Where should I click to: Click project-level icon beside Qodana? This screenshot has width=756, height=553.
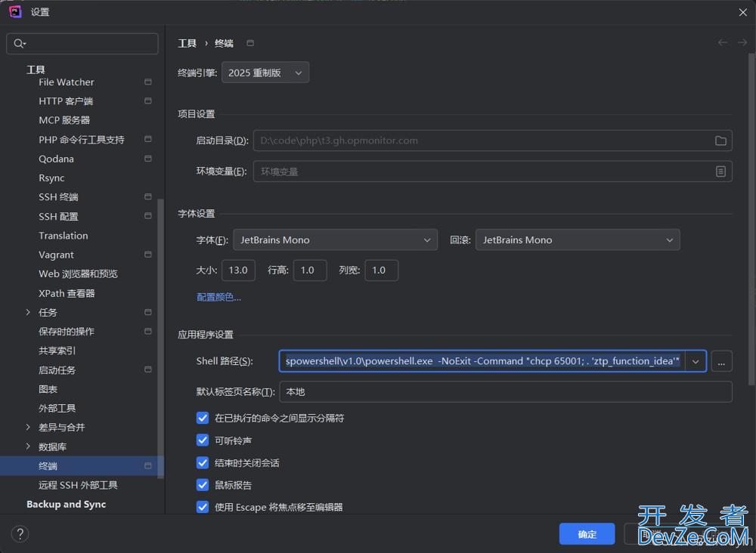pos(148,159)
